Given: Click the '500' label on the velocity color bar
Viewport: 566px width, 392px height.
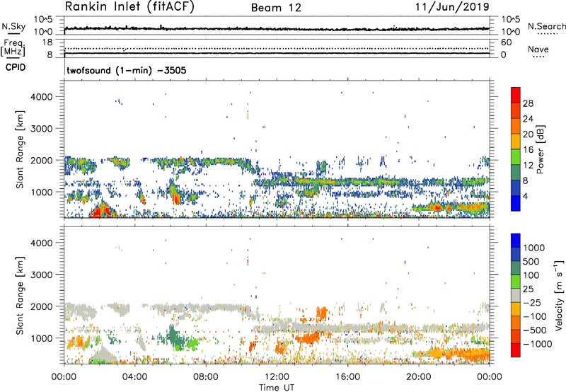Looking at the screenshot, I should [x=533, y=261].
